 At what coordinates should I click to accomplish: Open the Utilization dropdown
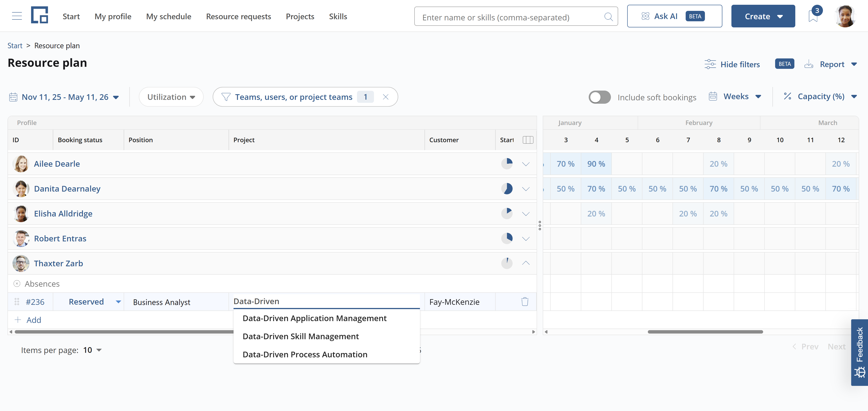pos(171,97)
